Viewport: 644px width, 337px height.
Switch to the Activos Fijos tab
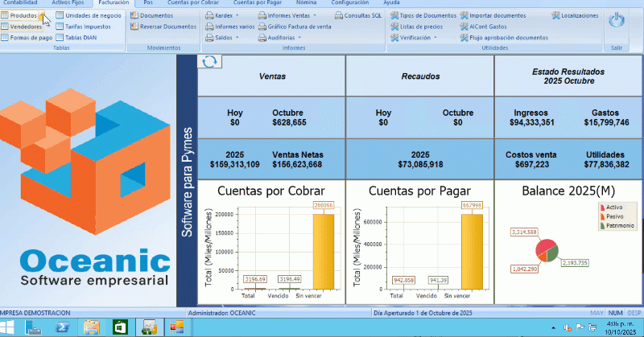[68, 2]
